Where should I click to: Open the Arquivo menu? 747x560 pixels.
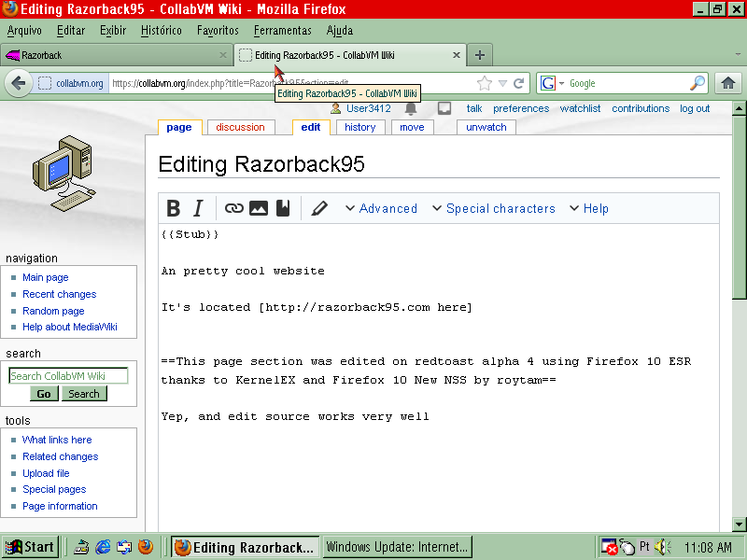click(x=24, y=31)
